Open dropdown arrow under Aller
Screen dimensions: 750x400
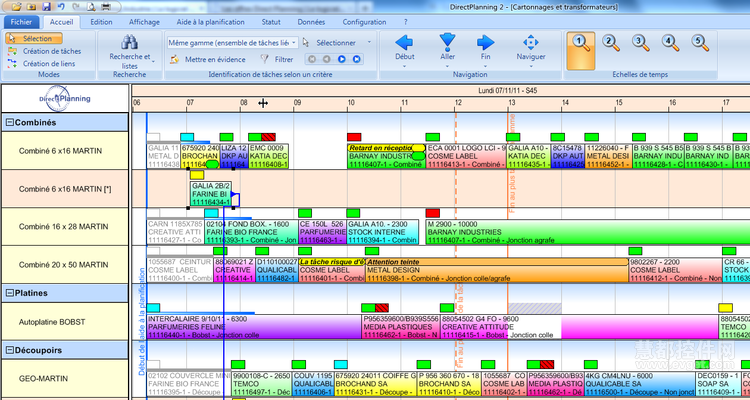[447, 66]
